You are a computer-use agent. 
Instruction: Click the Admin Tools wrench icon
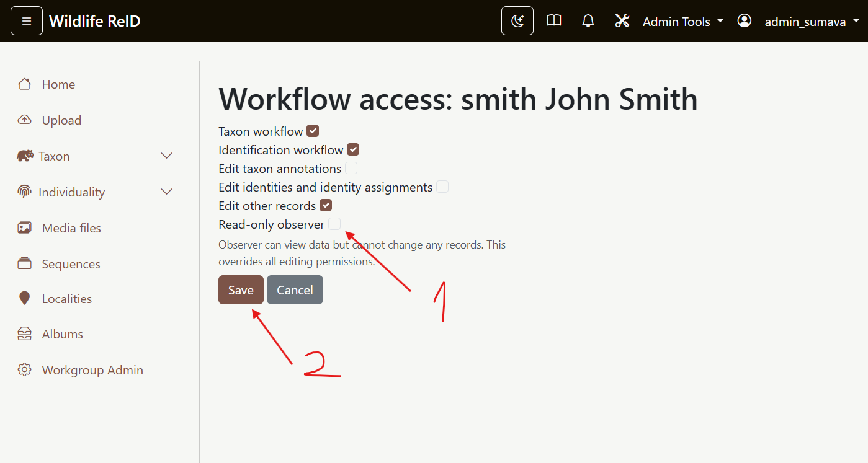(622, 21)
